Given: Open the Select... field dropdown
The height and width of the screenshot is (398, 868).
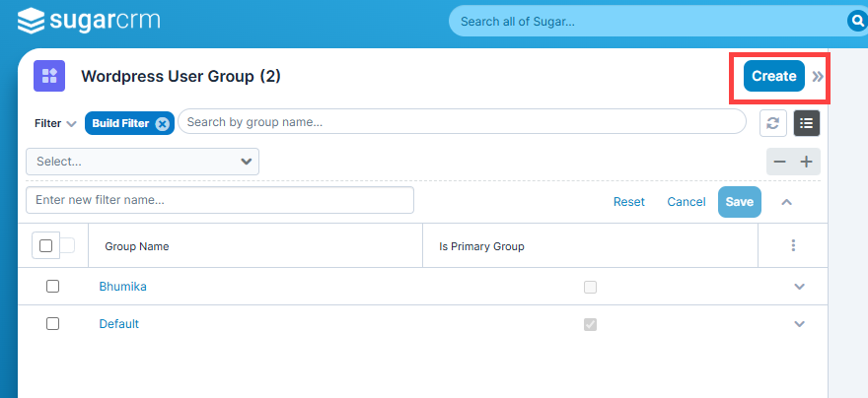Looking at the screenshot, I should [142, 162].
